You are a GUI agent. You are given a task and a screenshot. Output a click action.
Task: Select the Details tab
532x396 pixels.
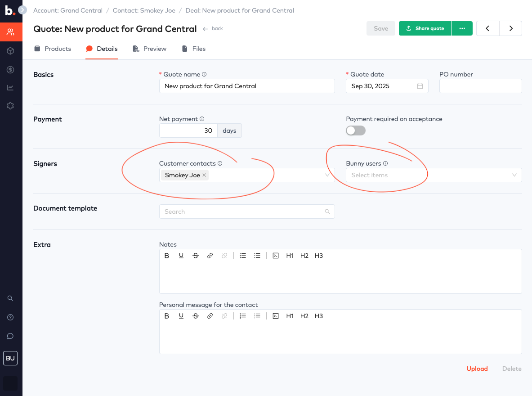coord(102,49)
